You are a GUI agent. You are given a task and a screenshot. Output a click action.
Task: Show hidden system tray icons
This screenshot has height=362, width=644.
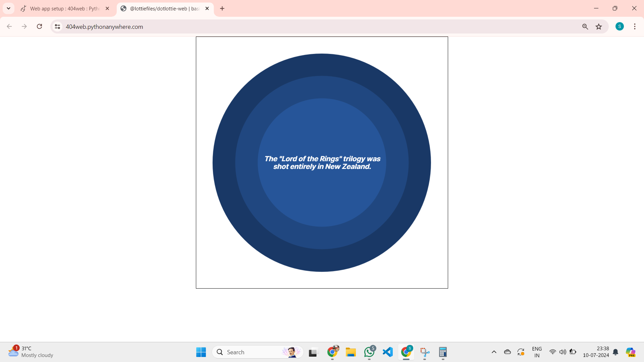[494, 352]
